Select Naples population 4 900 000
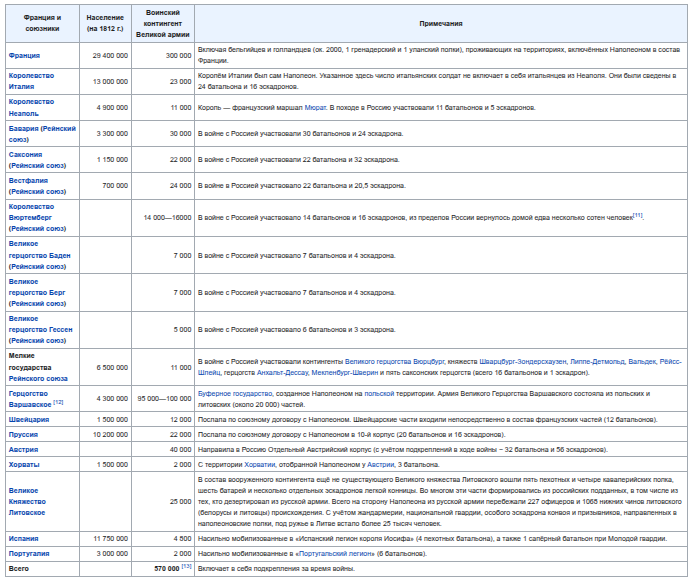 112,108
